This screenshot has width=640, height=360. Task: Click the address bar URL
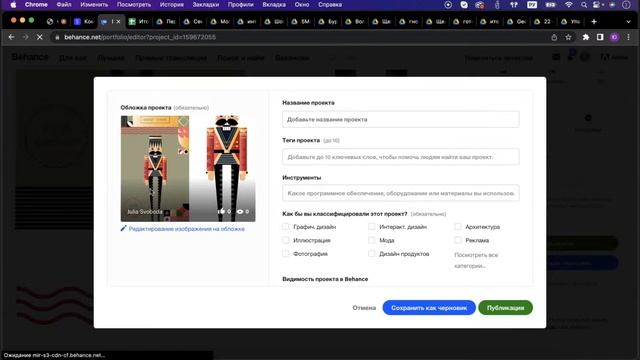pos(140,37)
